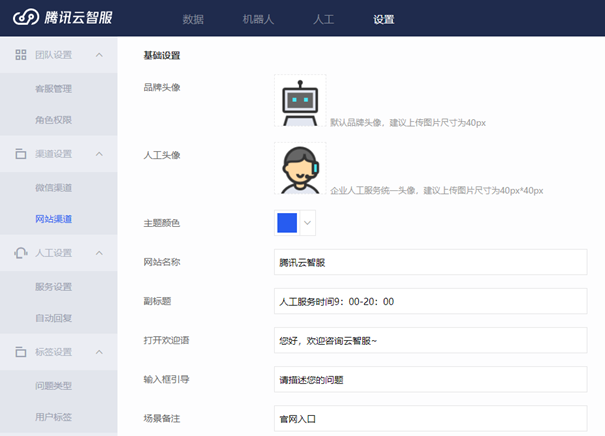Click the robot brand avatar image
The image size is (605, 436).
pos(300,101)
